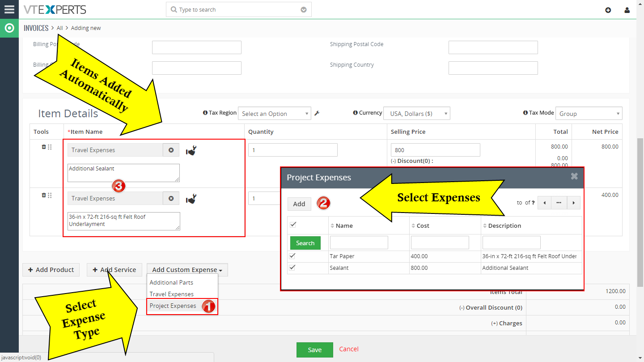Click the Cost filter field in popup
This screenshot has height=362, width=644.
click(x=440, y=243)
